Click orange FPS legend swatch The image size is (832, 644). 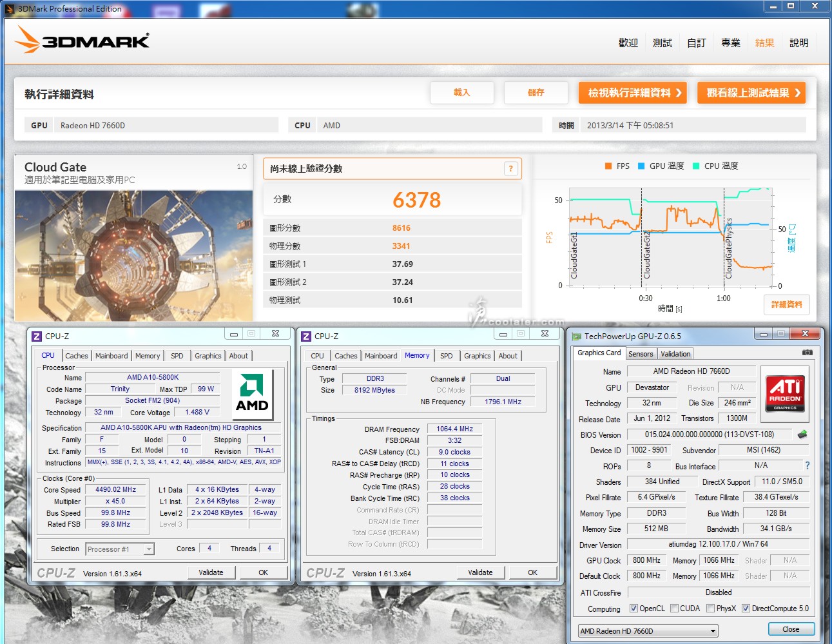point(608,166)
